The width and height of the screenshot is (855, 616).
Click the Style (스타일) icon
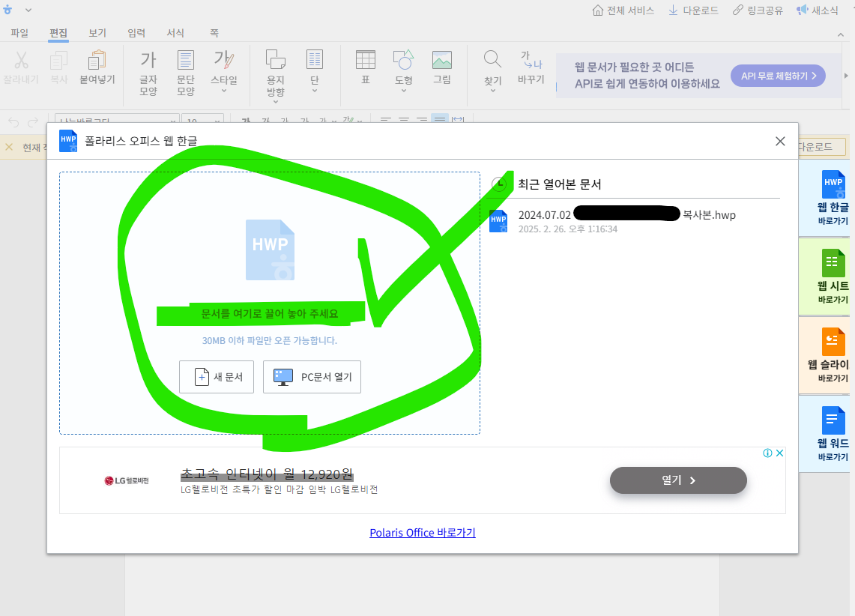click(224, 60)
